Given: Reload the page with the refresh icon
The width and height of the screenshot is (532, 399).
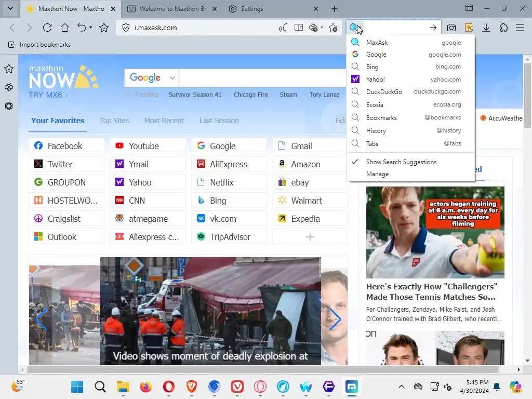Looking at the screenshot, I should coord(47,28).
